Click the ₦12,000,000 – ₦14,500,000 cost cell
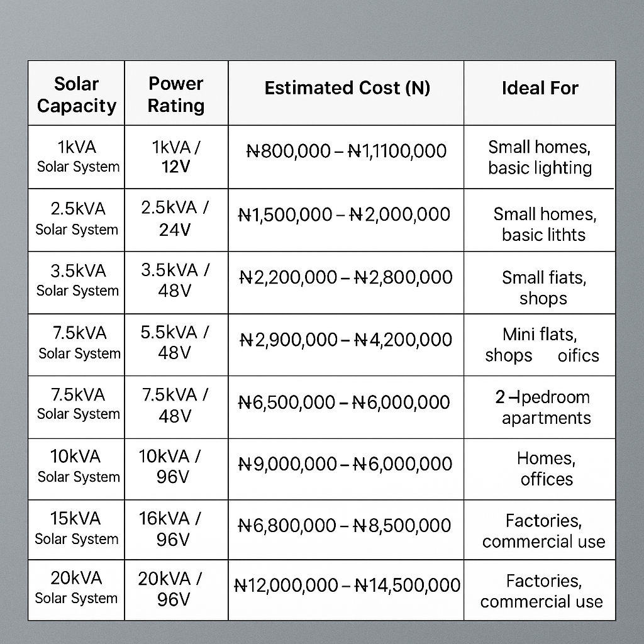This screenshot has width=644, height=644. point(347,586)
